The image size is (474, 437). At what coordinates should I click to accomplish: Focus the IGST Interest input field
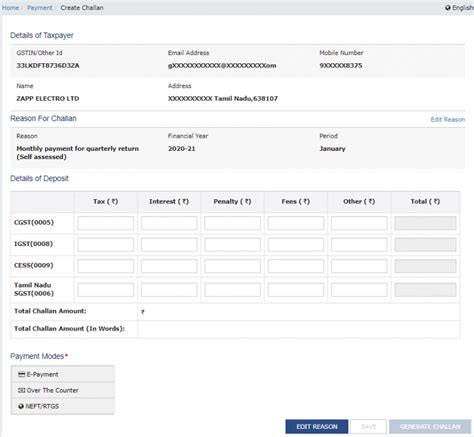[x=169, y=245]
